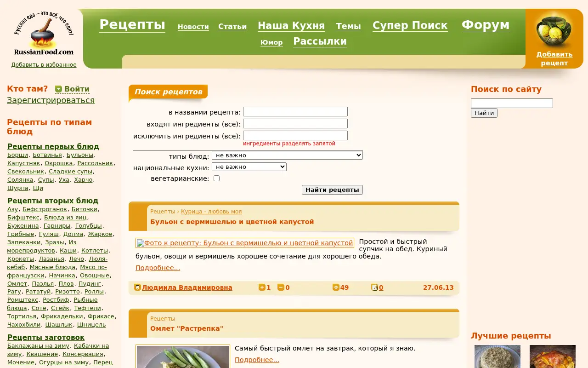Click the first Лучшие рецепты thumbnail

[498, 356]
